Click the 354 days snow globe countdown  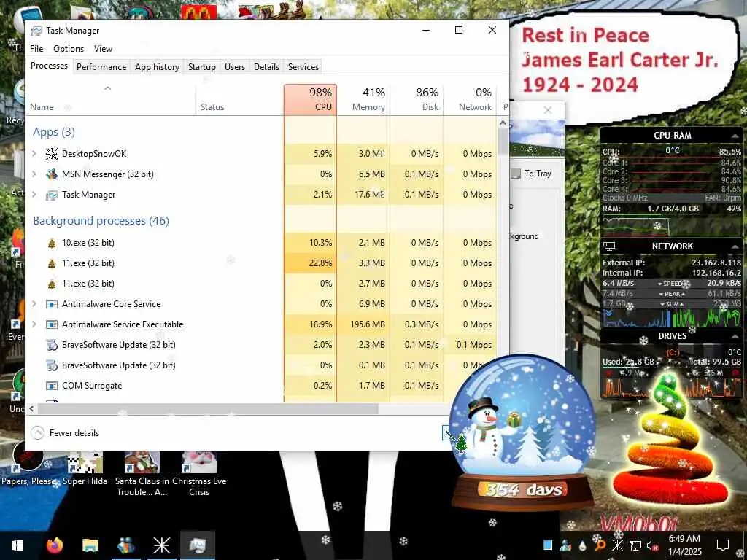click(522, 431)
